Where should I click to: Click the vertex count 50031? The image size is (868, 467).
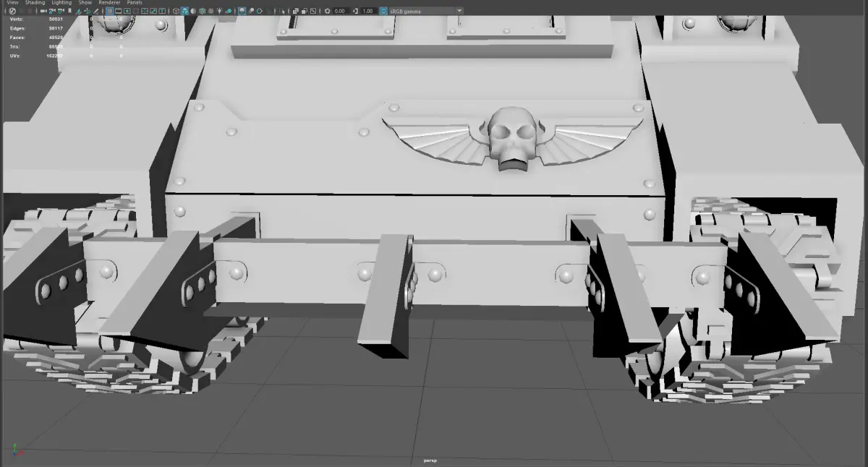tap(56, 20)
